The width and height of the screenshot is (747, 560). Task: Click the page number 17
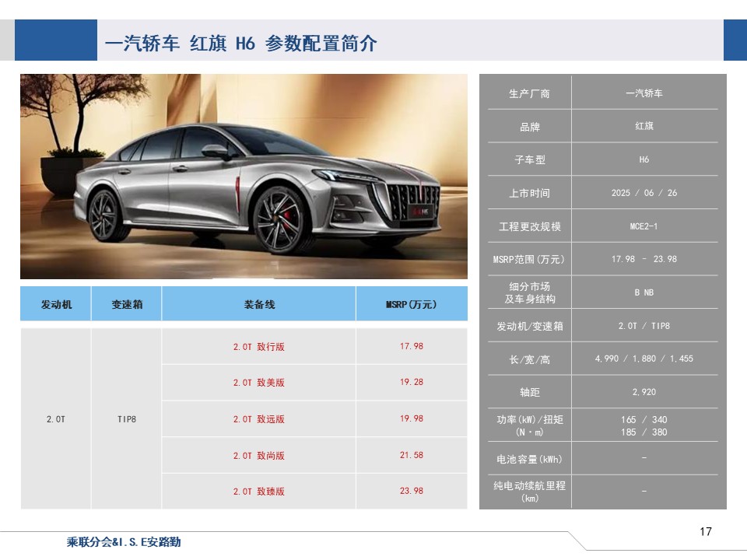pyautogui.click(x=706, y=531)
